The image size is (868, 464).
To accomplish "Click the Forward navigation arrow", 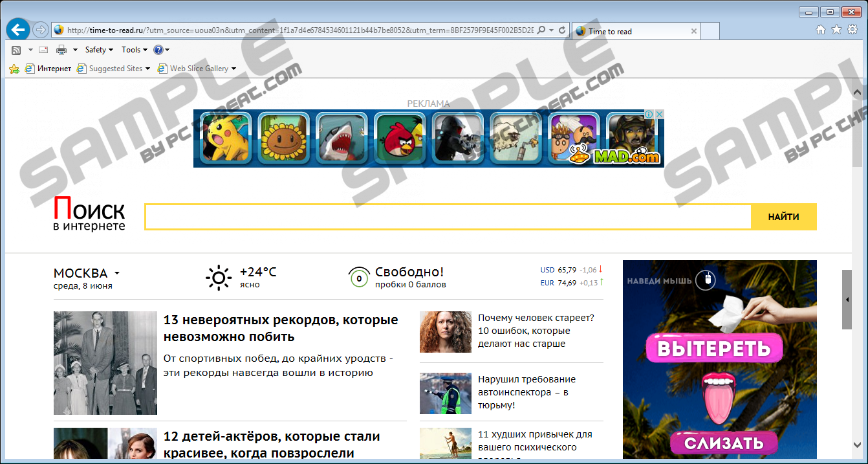I will 40,30.
